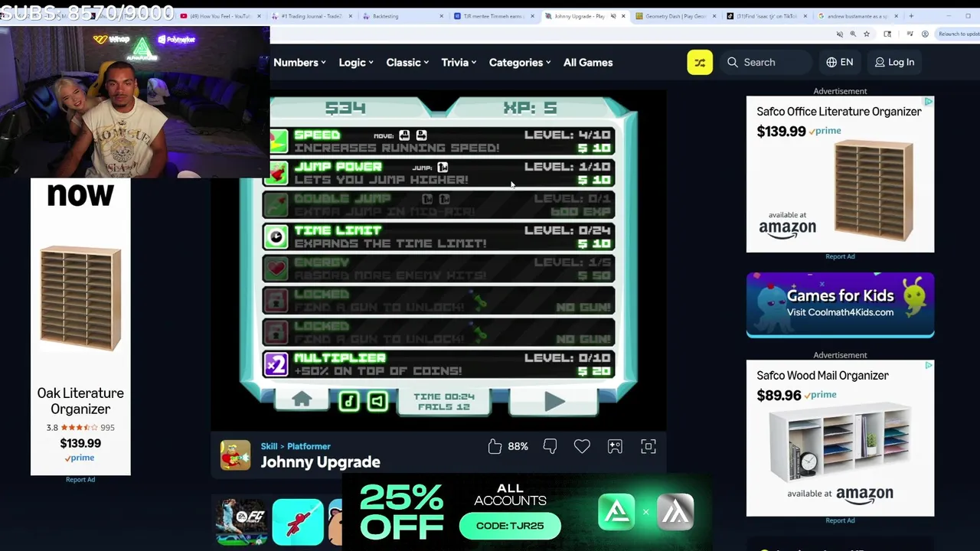
Task: Click Report Ad under left Oak Organizer ad
Action: (80, 480)
